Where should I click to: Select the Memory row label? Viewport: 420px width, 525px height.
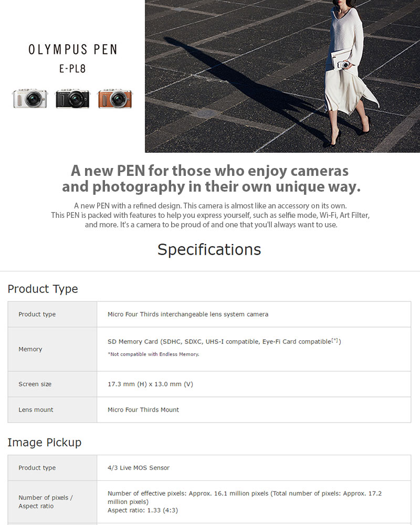tap(30, 349)
